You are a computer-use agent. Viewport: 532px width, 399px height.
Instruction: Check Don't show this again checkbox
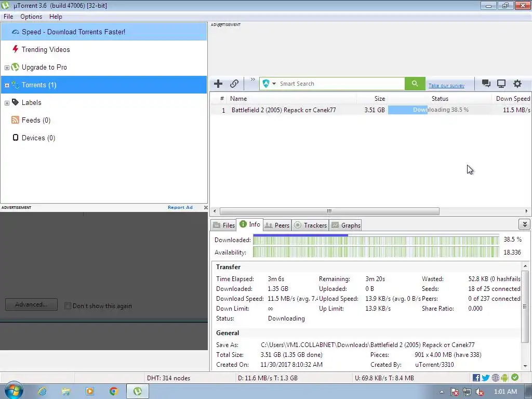click(68, 305)
